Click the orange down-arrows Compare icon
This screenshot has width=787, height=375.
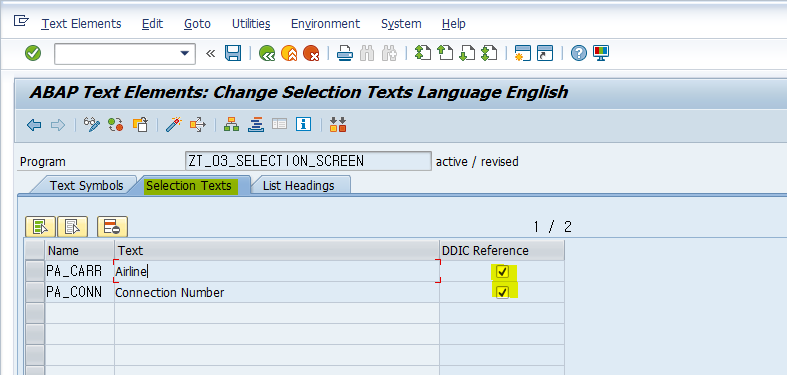pyautogui.click(x=338, y=124)
